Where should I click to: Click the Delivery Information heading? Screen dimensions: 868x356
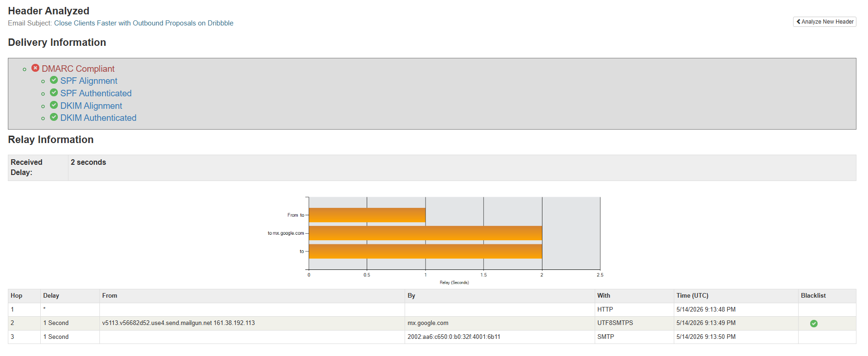(57, 43)
